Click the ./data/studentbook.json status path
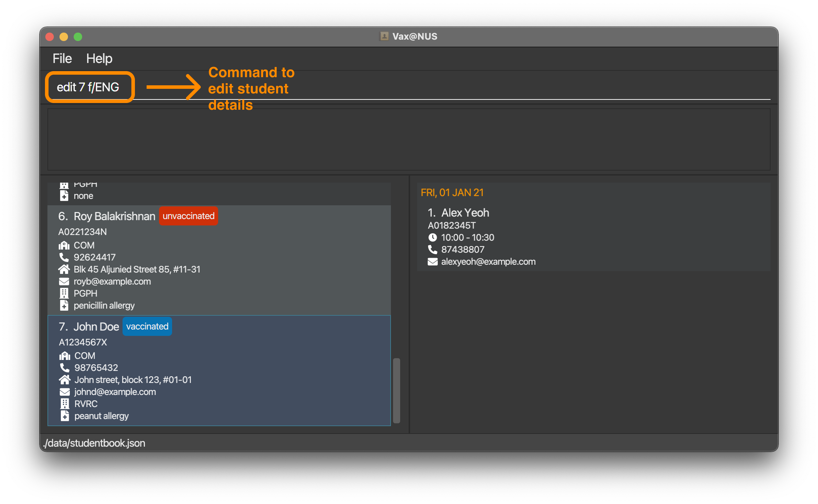This screenshot has height=504, width=818. 94,443
